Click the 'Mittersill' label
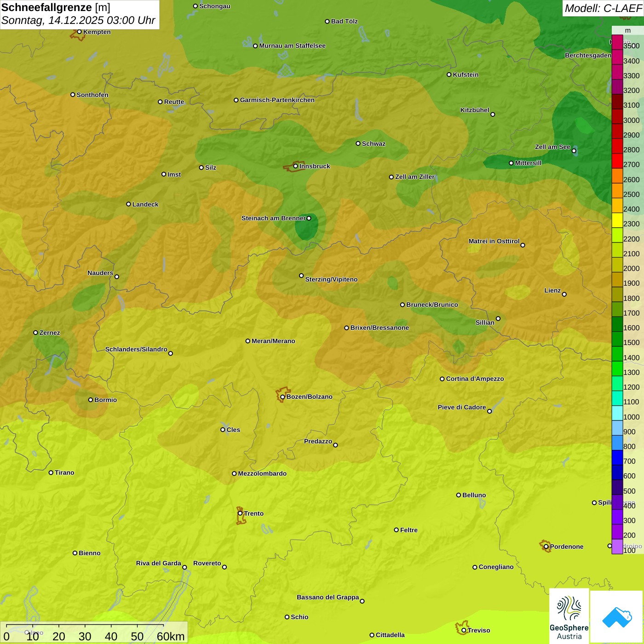The width and height of the screenshot is (644, 644). point(528,163)
